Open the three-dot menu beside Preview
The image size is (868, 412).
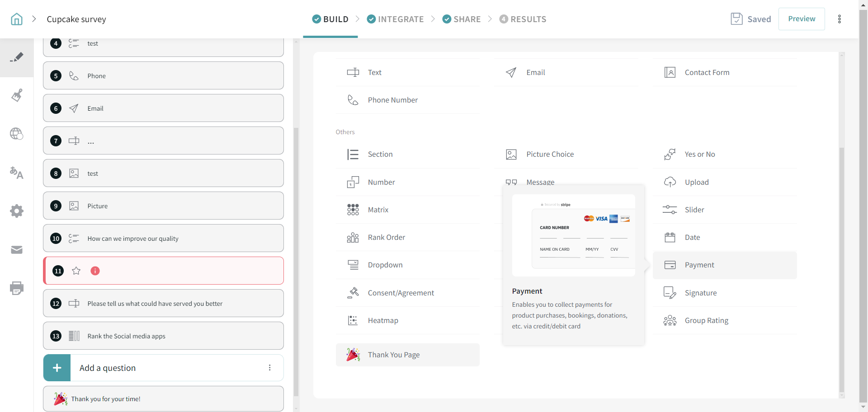(839, 19)
